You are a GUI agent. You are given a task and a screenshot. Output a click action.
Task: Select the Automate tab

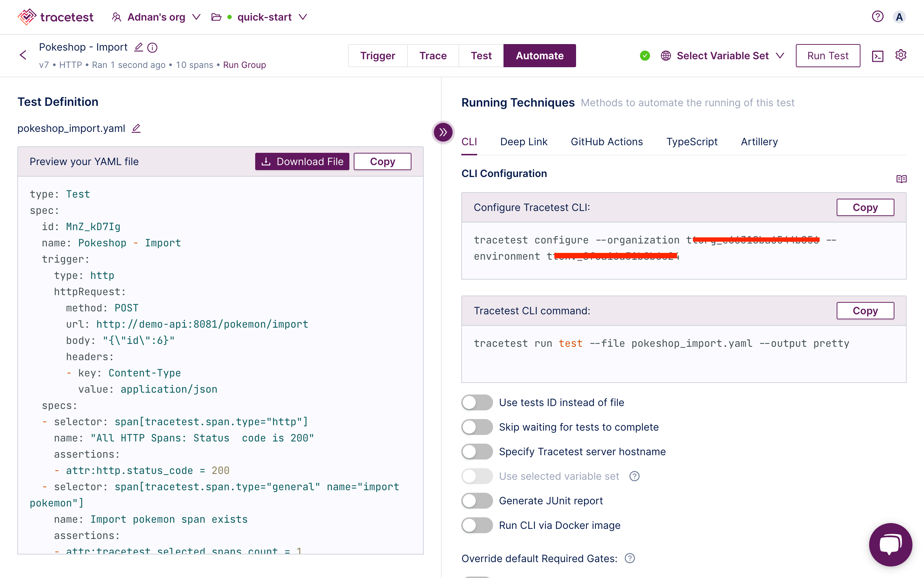540,56
